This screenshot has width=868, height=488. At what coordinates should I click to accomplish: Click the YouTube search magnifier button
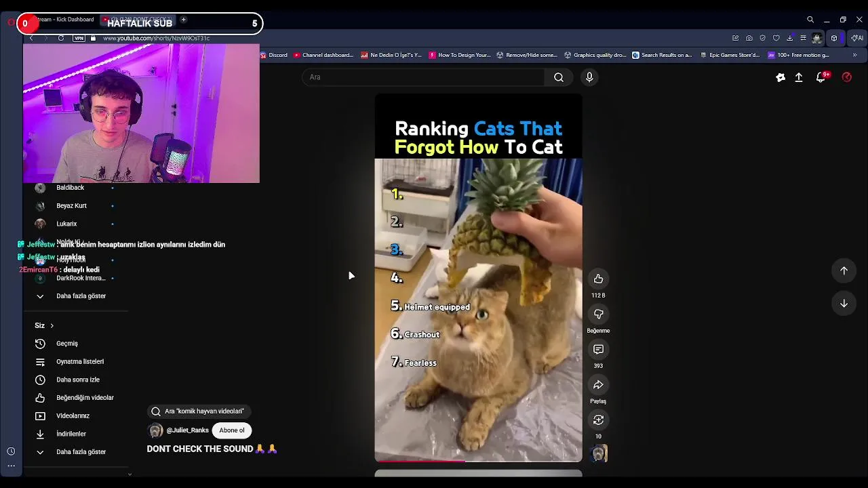click(x=559, y=77)
